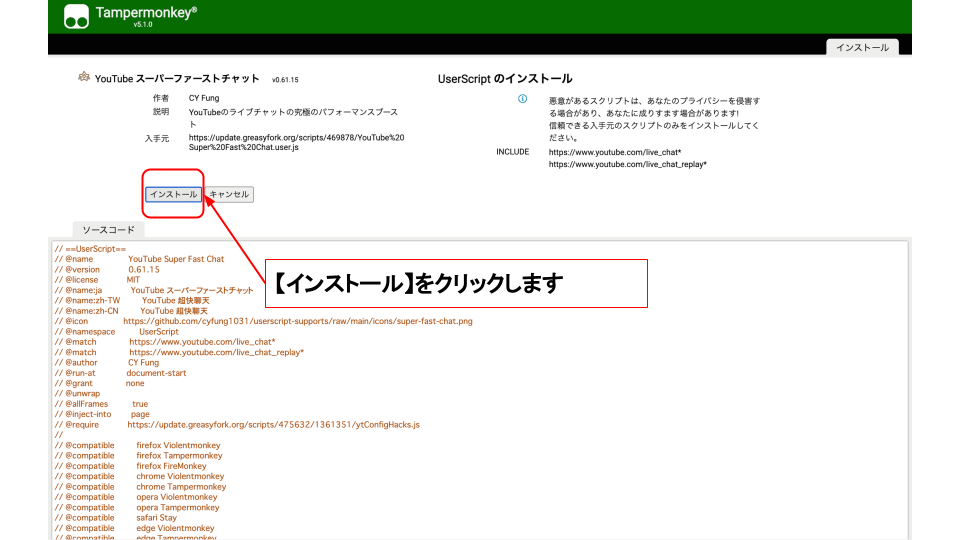Click the UserScript のインストール heading

[505, 79]
